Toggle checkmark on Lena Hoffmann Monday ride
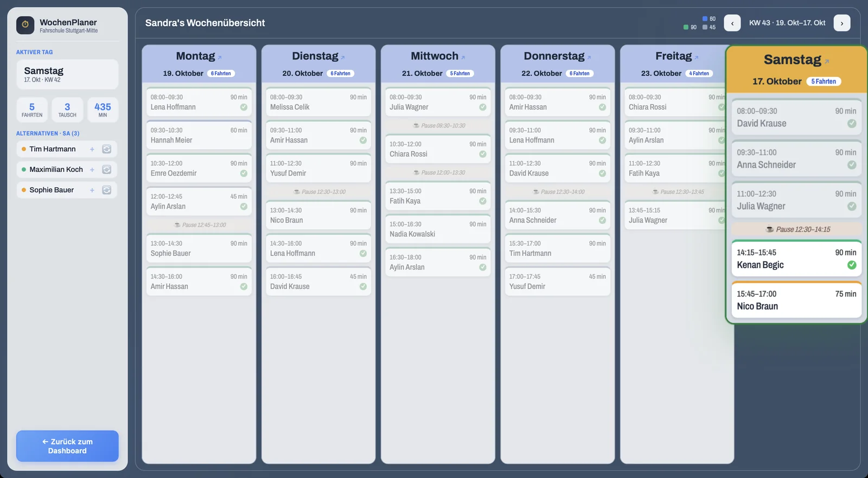The image size is (868, 478). click(x=244, y=107)
